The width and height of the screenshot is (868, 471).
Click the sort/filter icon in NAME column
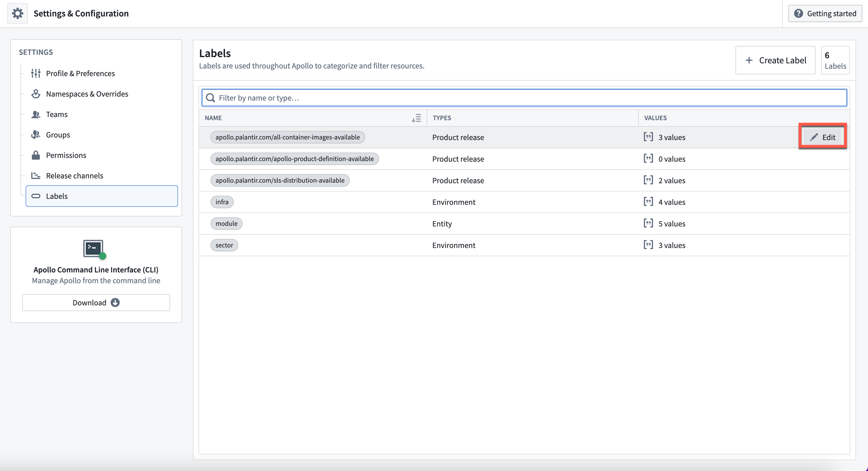click(417, 118)
